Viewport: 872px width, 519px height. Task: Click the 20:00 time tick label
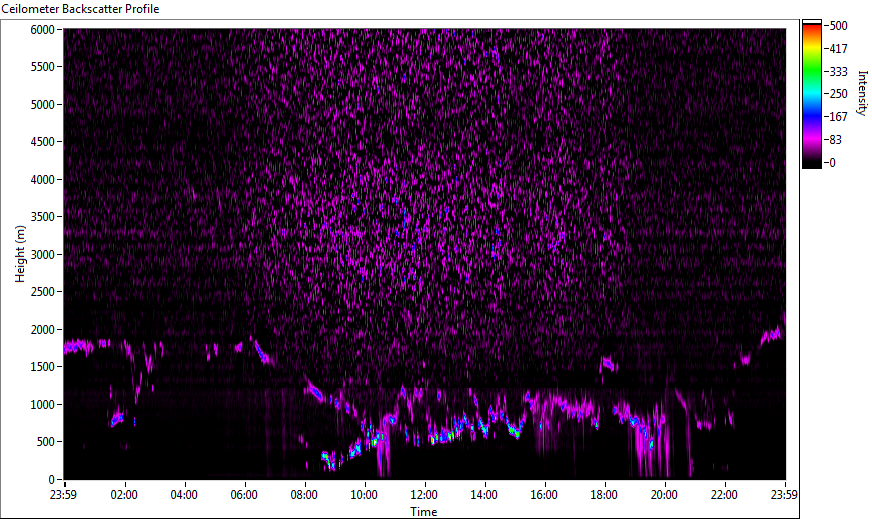pos(665,495)
